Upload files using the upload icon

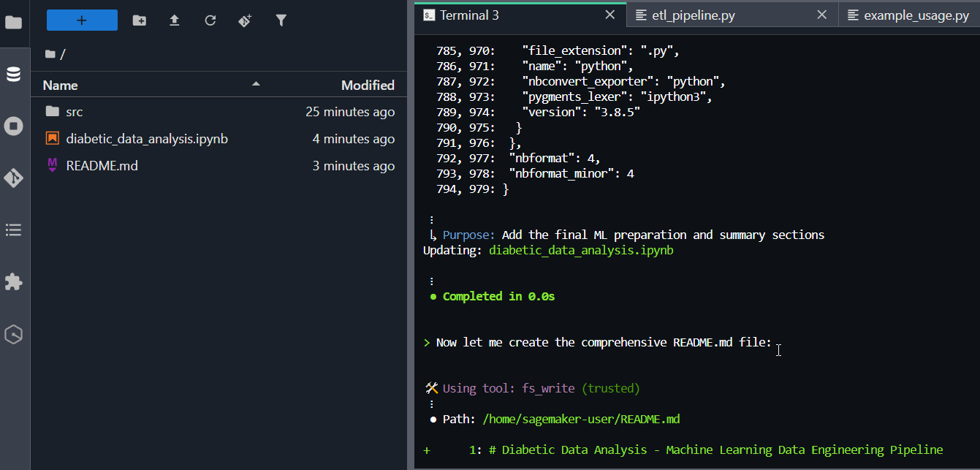point(174,20)
